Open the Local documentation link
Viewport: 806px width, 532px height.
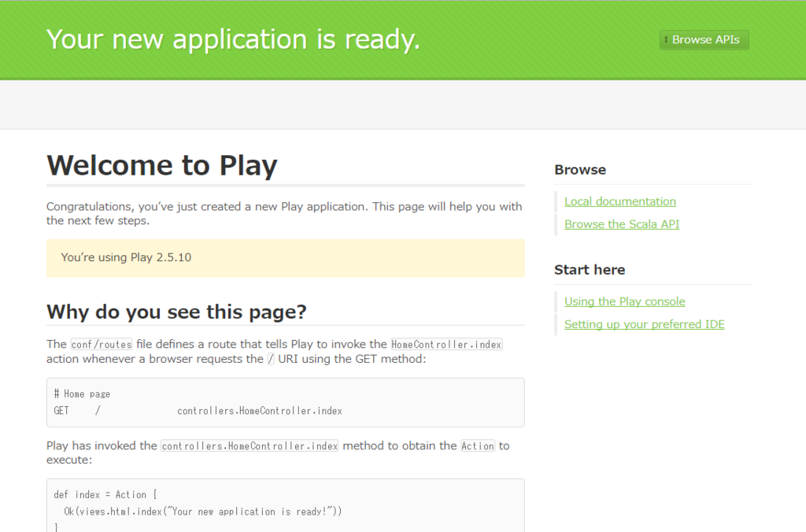pos(620,201)
